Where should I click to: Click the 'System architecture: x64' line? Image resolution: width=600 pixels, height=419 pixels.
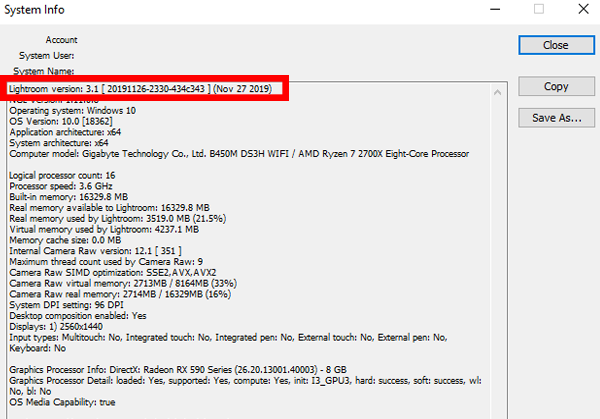(x=59, y=143)
